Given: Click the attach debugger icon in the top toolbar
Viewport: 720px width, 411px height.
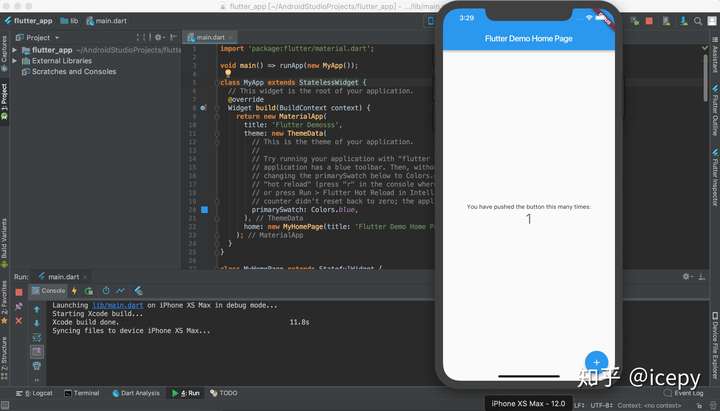Looking at the screenshot, I should (635, 21).
